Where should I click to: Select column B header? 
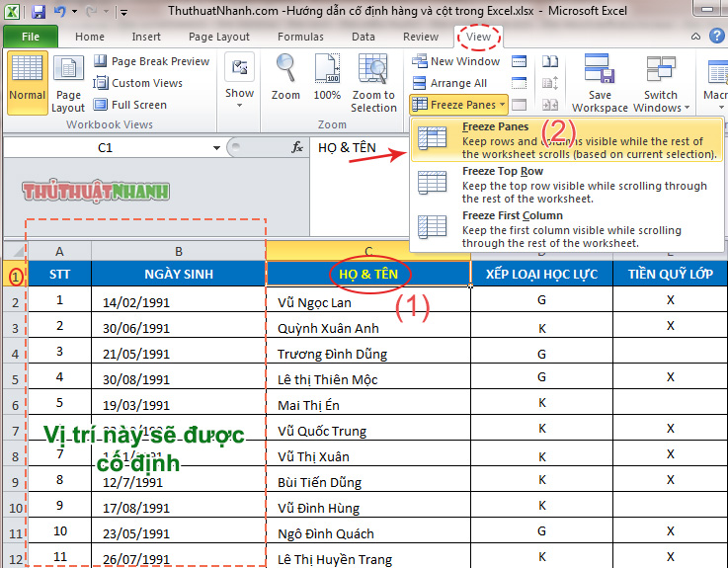179,251
